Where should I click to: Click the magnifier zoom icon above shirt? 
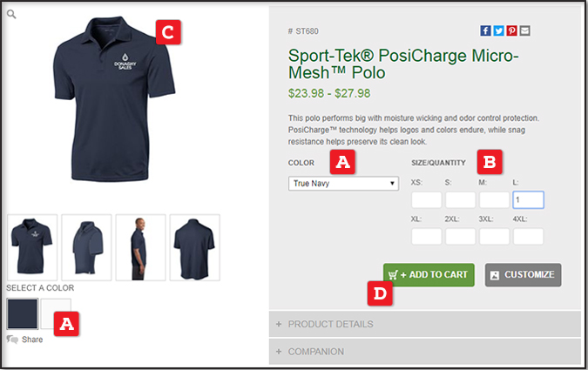pos(11,14)
